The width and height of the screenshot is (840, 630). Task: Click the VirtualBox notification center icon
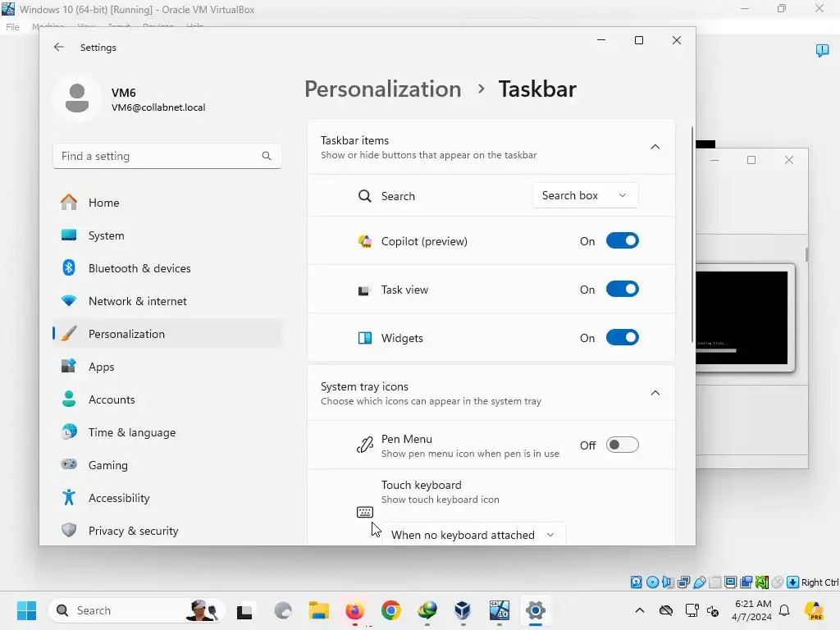(x=822, y=50)
